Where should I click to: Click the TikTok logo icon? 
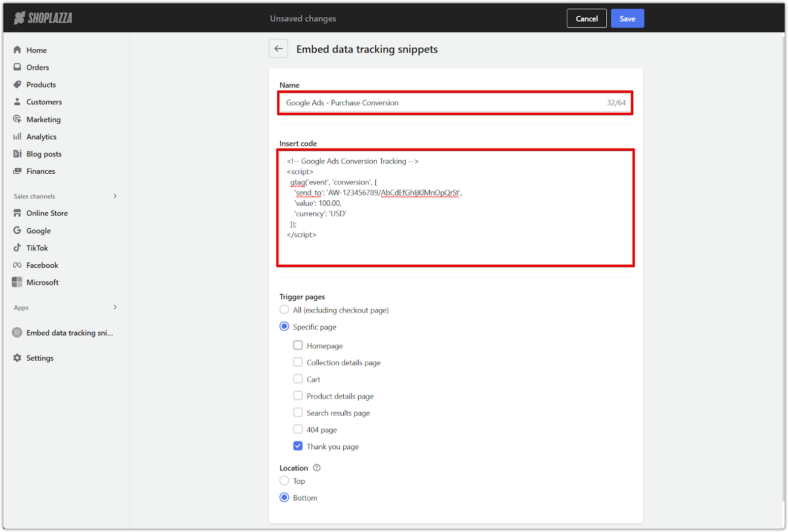tap(17, 248)
